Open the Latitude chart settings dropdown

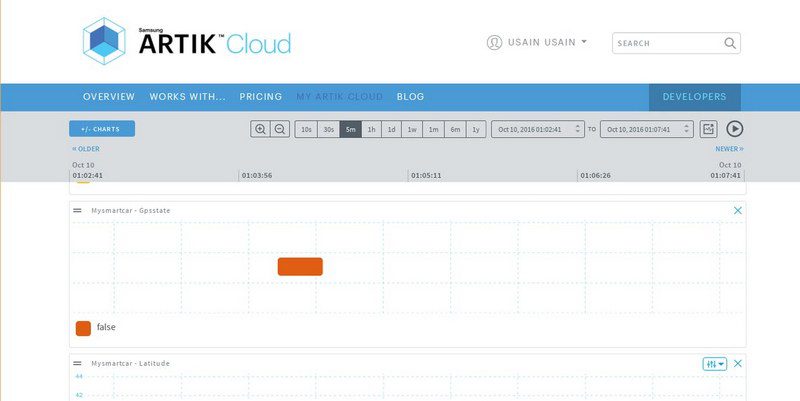click(x=715, y=364)
